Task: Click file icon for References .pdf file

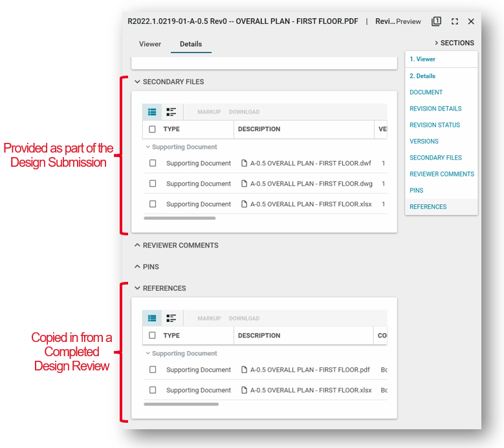Action: click(245, 370)
